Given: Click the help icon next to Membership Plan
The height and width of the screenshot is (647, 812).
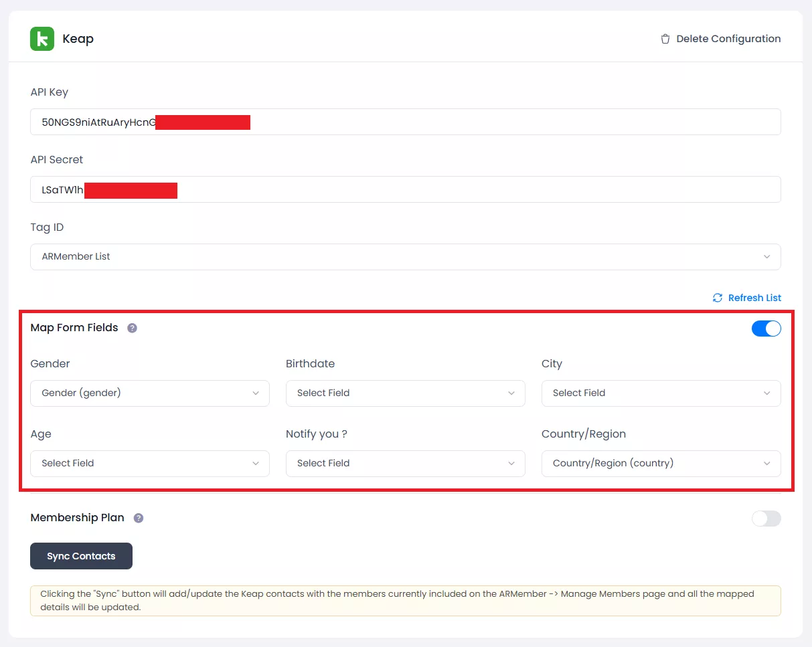Looking at the screenshot, I should click(x=139, y=518).
